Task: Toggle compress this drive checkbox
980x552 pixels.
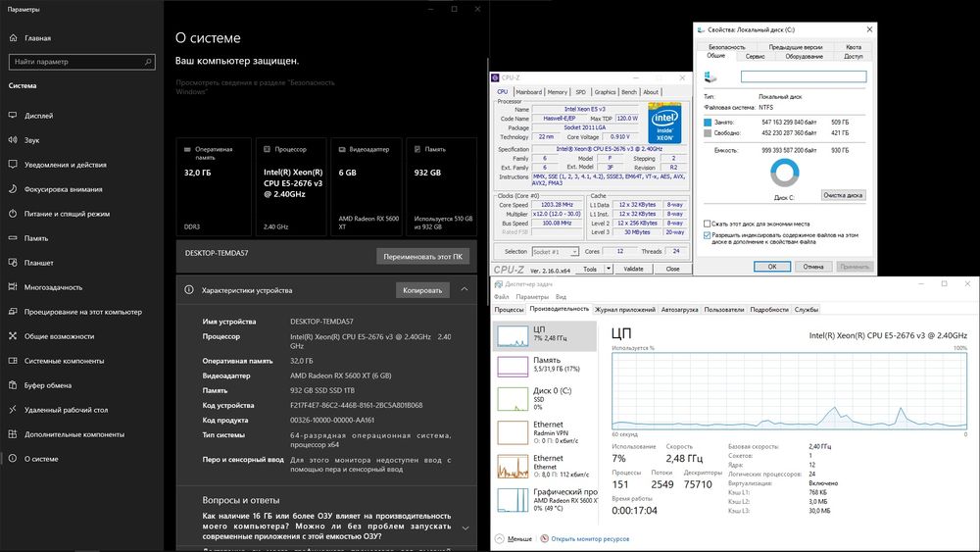Action: pos(707,224)
